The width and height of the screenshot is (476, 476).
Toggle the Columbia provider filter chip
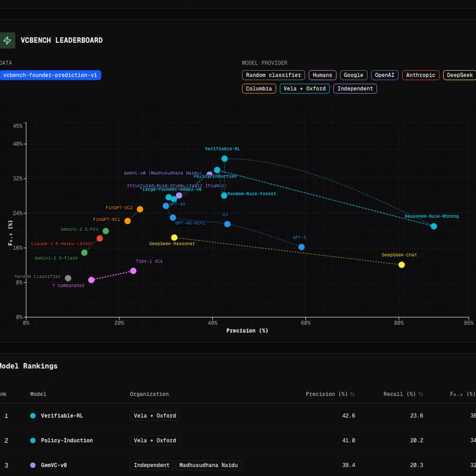pos(259,89)
